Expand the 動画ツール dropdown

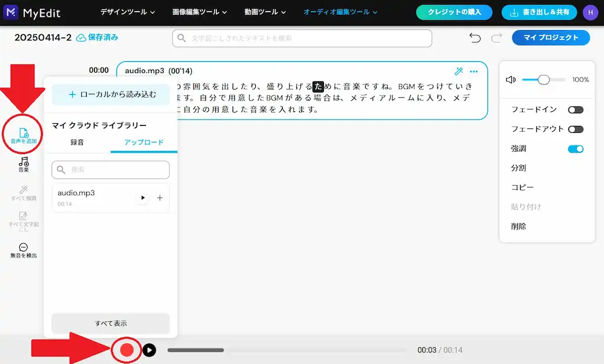point(264,11)
